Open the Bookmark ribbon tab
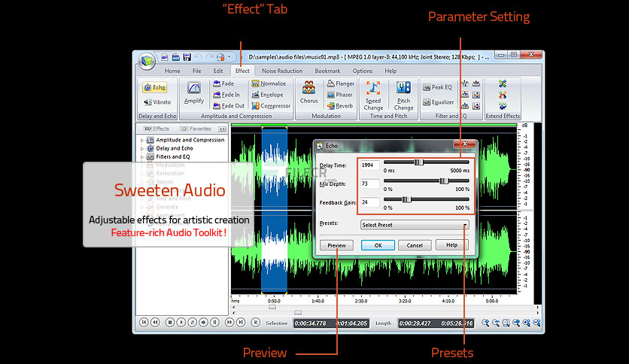The width and height of the screenshot is (629, 364). click(327, 71)
